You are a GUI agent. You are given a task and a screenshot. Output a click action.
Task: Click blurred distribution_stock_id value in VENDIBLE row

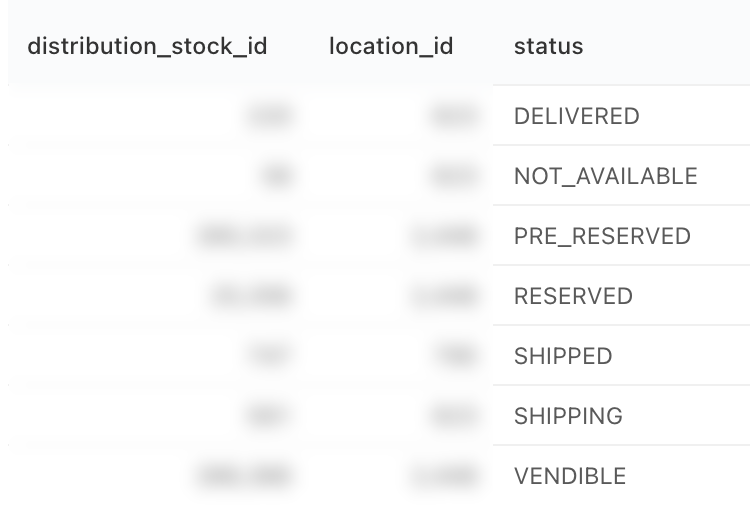244,476
